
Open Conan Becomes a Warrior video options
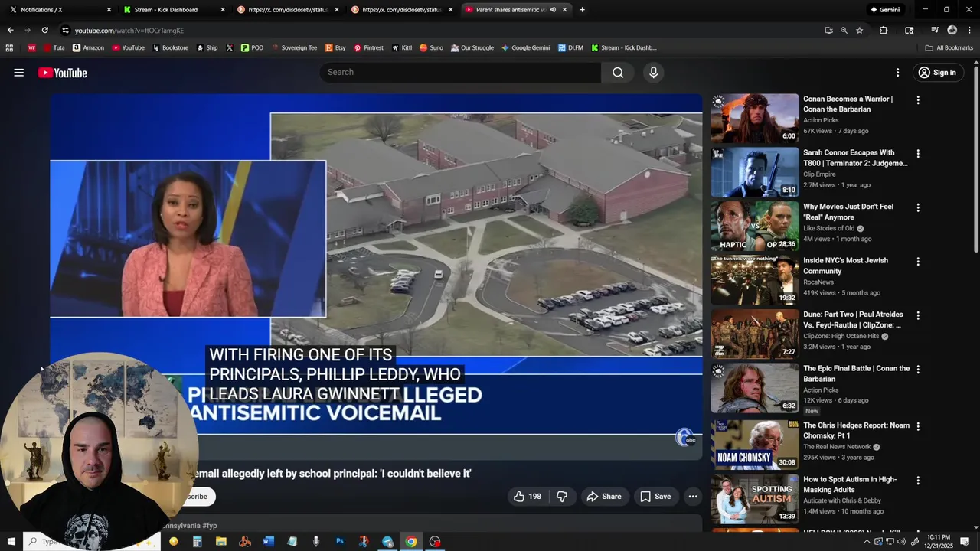pos(918,99)
